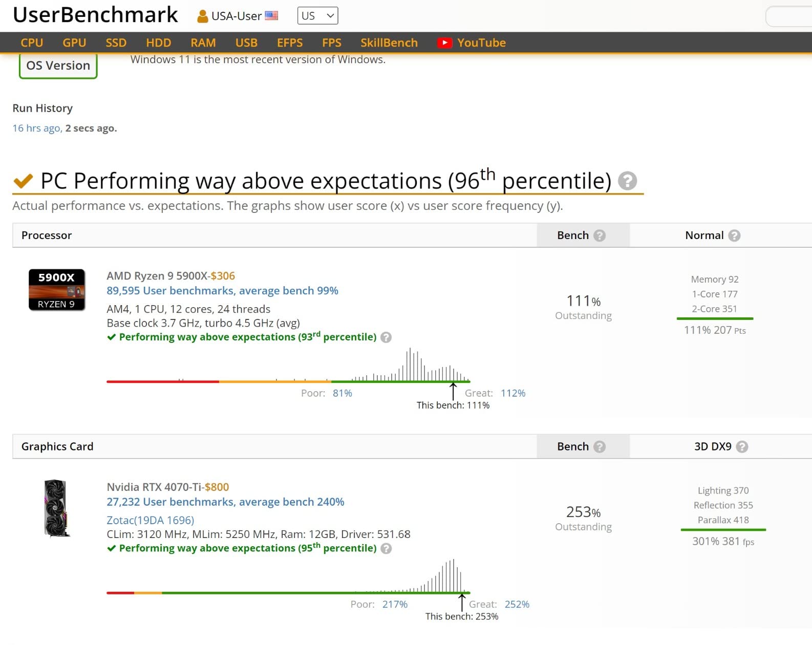This screenshot has height=645, width=812.
Task: Click the OS Version button
Action: pos(58,66)
